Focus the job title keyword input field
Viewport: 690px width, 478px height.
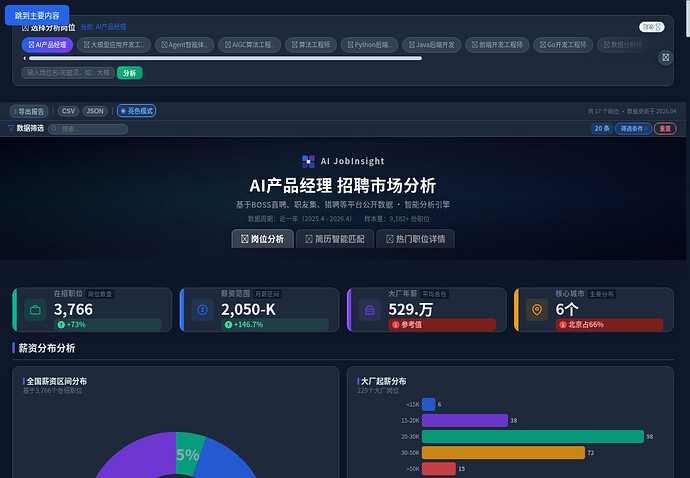point(68,73)
